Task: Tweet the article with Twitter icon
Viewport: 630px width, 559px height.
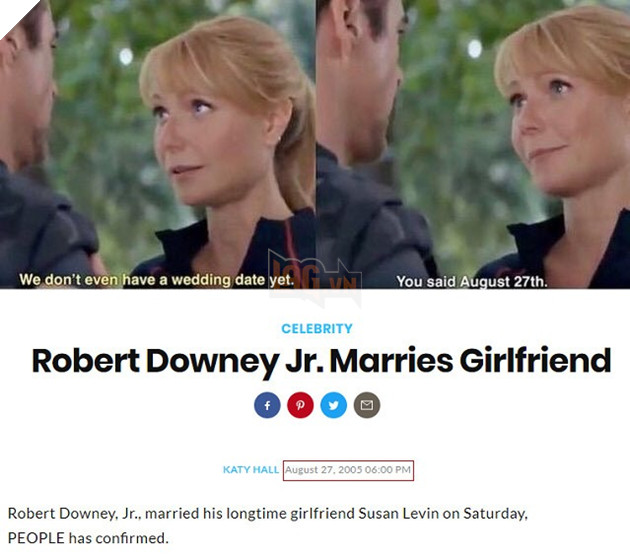Action: click(333, 405)
